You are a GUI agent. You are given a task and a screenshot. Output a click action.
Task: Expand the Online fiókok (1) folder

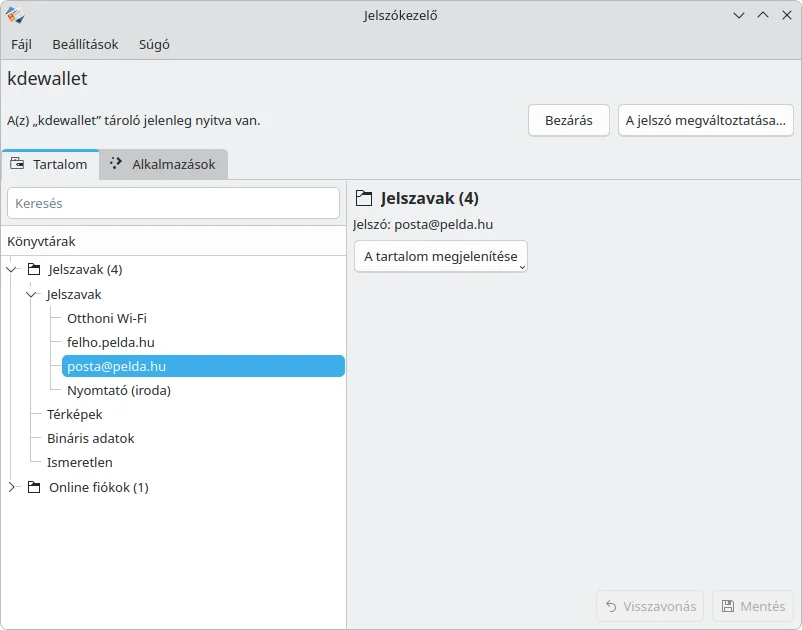(x=12, y=487)
